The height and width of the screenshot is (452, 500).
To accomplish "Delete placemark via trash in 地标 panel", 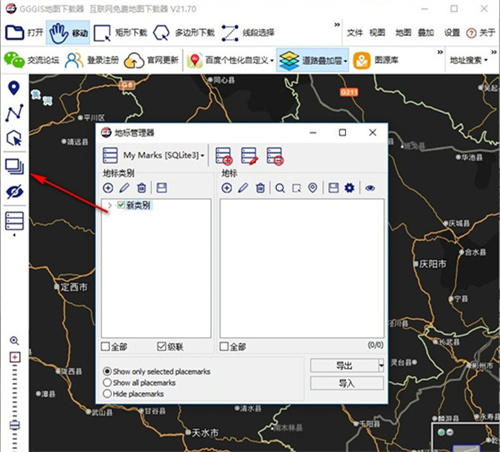I will coord(260,188).
